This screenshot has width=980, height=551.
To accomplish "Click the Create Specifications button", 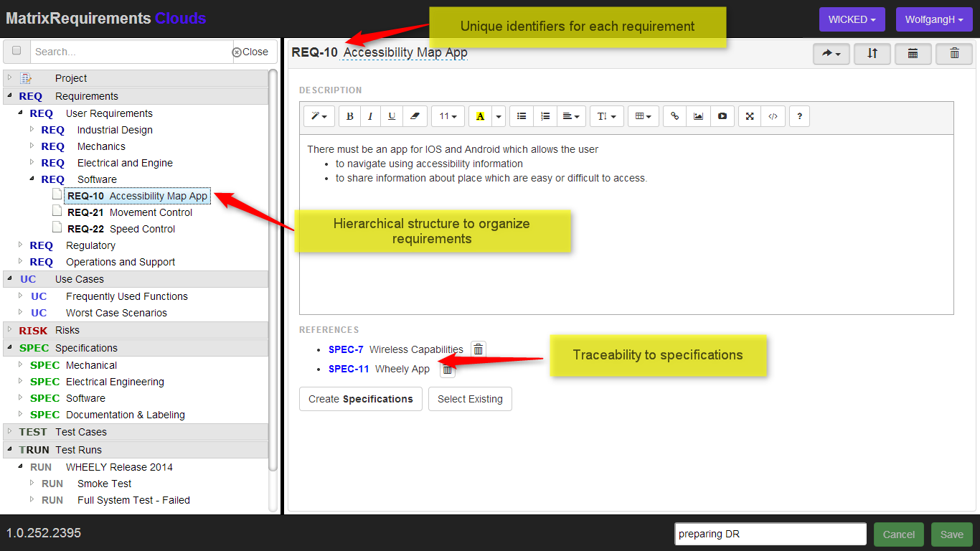I will pyautogui.click(x=361, y=399).
